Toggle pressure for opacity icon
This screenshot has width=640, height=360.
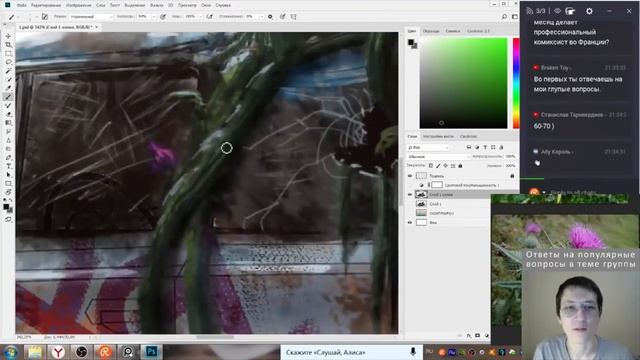click(x=163, y=17)
